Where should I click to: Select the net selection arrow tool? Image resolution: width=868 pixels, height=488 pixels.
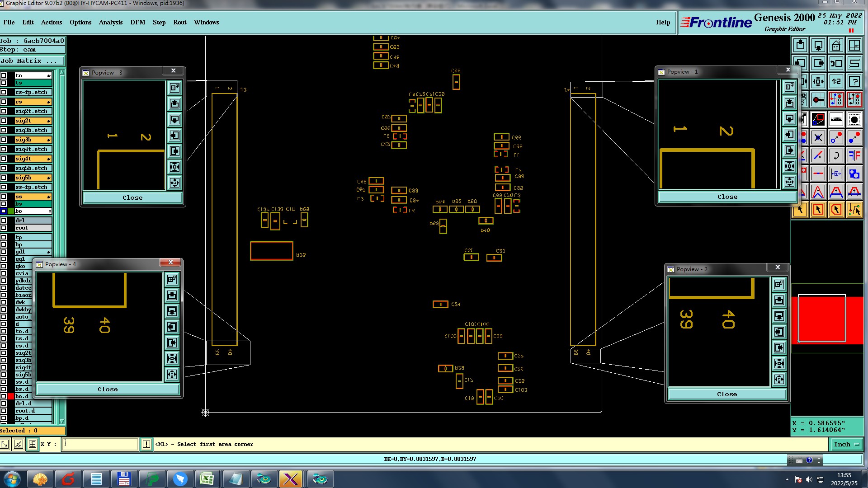click(854, 210)
